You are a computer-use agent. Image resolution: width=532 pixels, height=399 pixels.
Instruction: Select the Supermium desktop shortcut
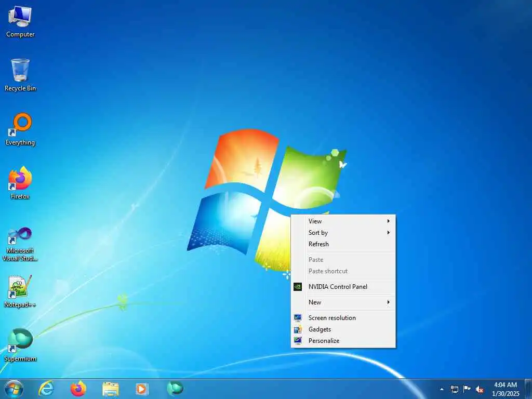pos(20,345)
